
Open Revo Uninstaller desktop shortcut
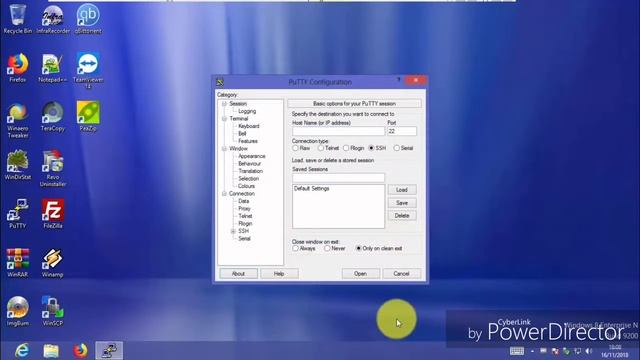[x=53, y=169]
